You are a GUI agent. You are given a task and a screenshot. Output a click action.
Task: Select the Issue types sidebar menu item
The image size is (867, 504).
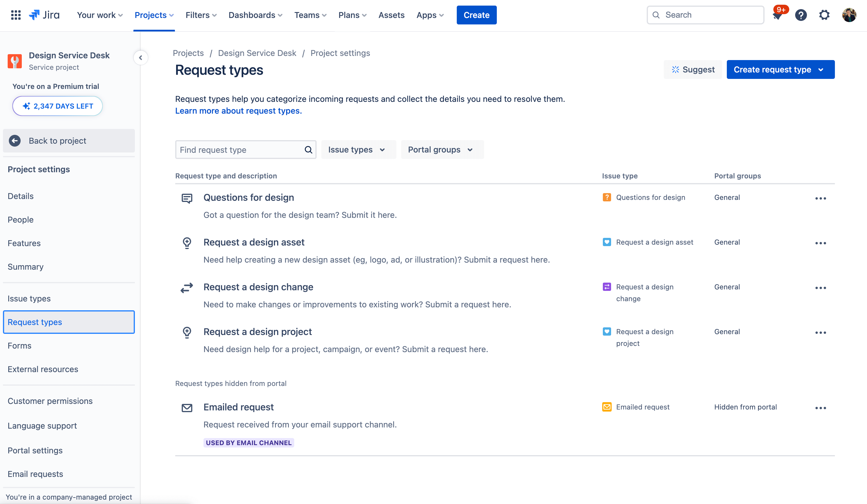(29, 298)
